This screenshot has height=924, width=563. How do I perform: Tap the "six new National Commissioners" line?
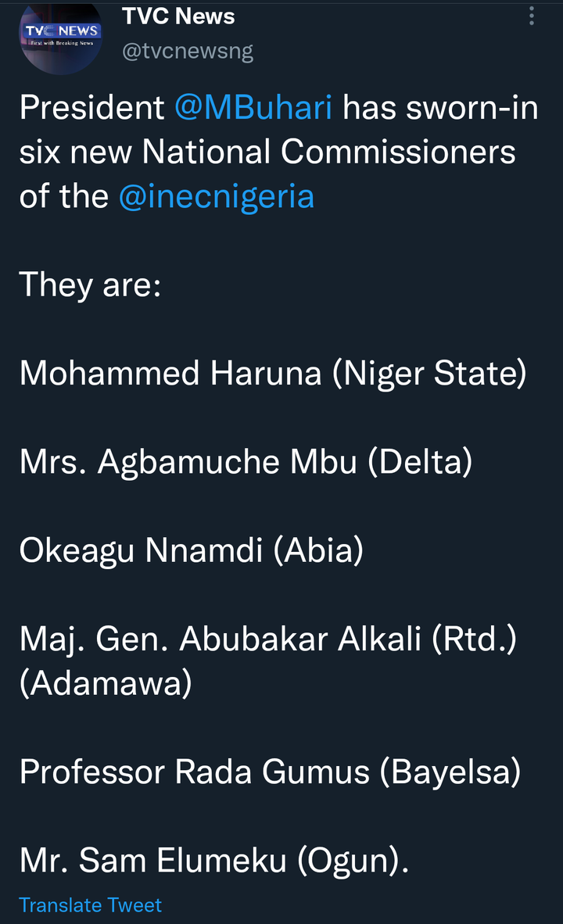(267, 152)
